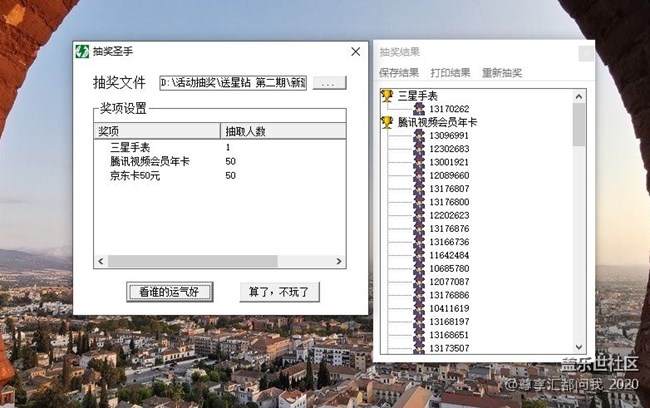Select winner 10411619 in results tree

pyautogui.click(x=449, y=308)
